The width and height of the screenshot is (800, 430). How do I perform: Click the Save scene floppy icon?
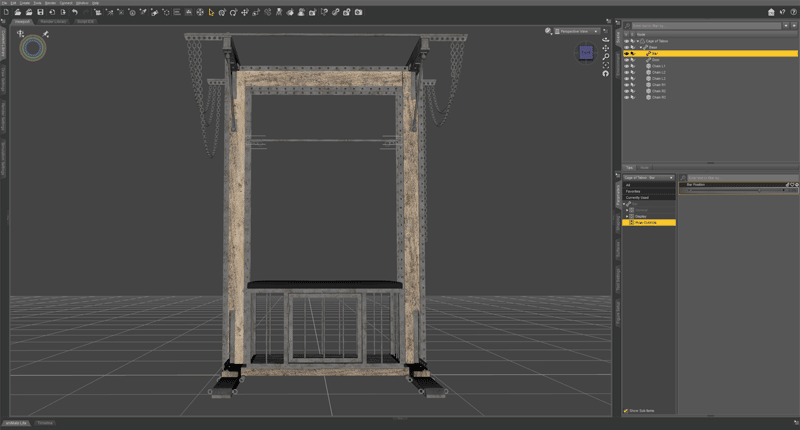click(x=40, y=12)
